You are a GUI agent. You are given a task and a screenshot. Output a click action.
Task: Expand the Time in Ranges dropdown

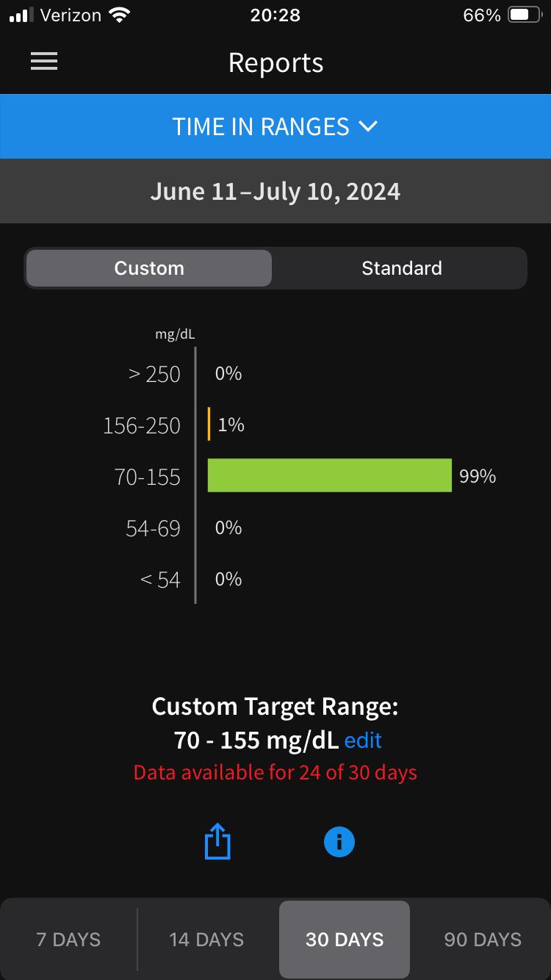(261, 126)
